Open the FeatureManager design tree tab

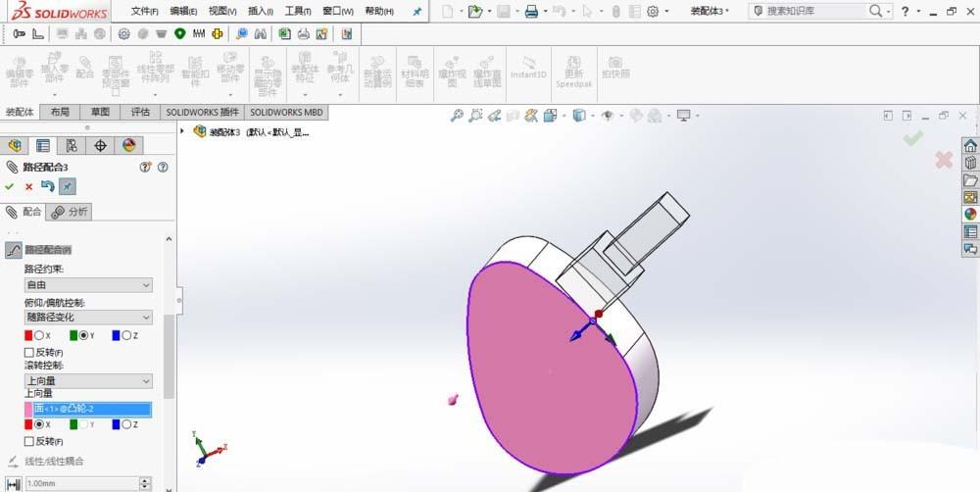click(x=15, y=146)
